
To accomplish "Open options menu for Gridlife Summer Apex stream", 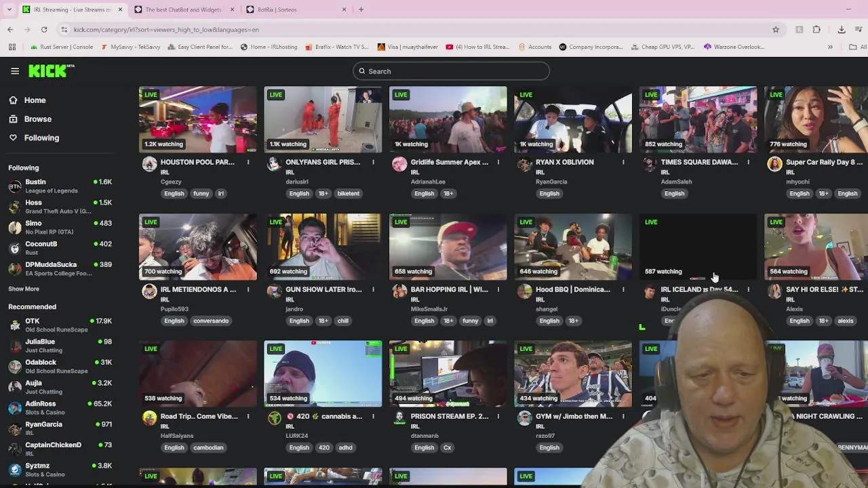I will pos(498,162).
